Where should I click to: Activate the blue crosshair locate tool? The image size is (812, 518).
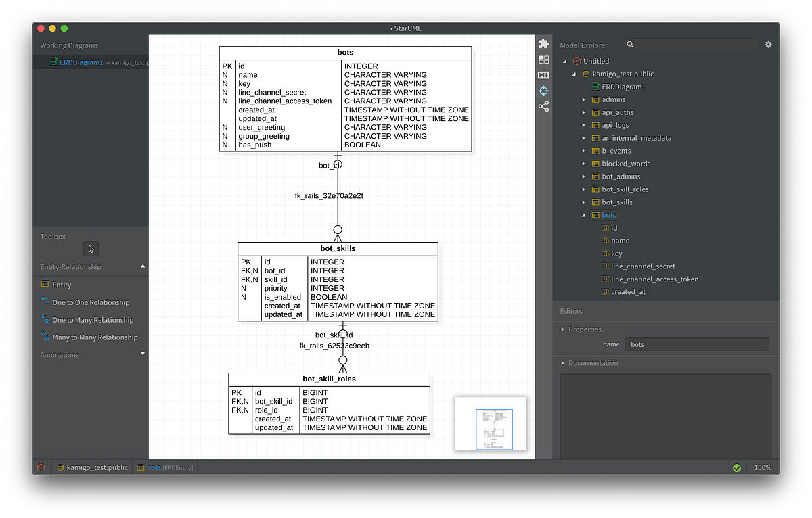point(543,90)
